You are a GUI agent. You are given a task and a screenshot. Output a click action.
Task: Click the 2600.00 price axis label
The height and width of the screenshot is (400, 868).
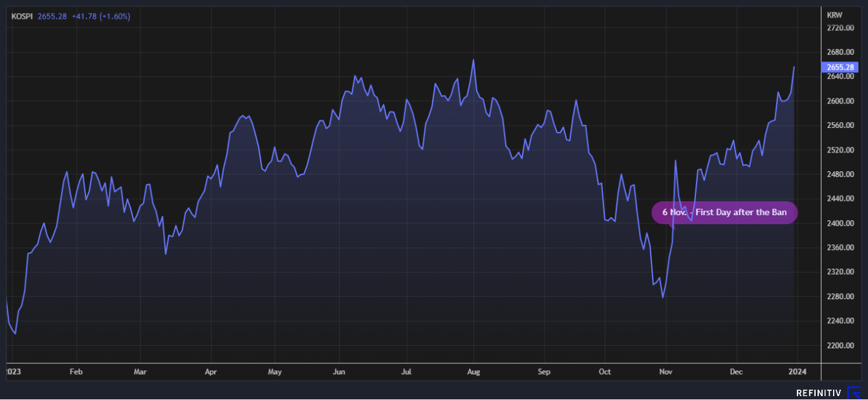pos(840,101)
